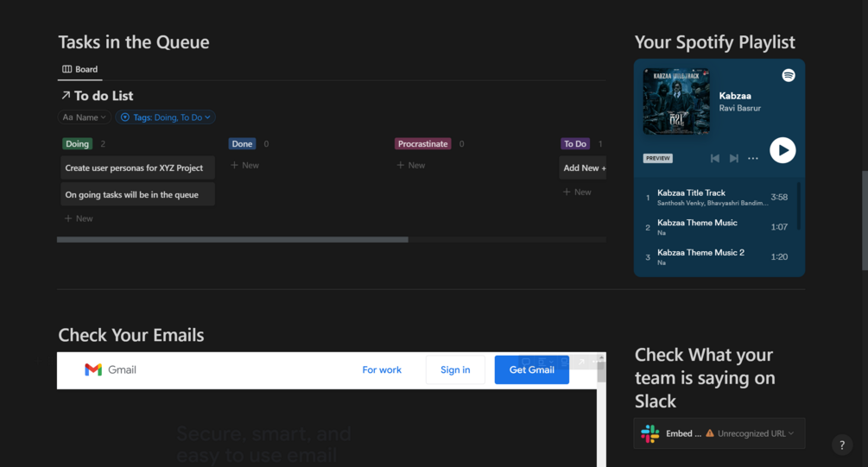Play Kabzaa Theme Music 2 track
The width and height of the screenshot is (868, 467).
coord(717,256)
